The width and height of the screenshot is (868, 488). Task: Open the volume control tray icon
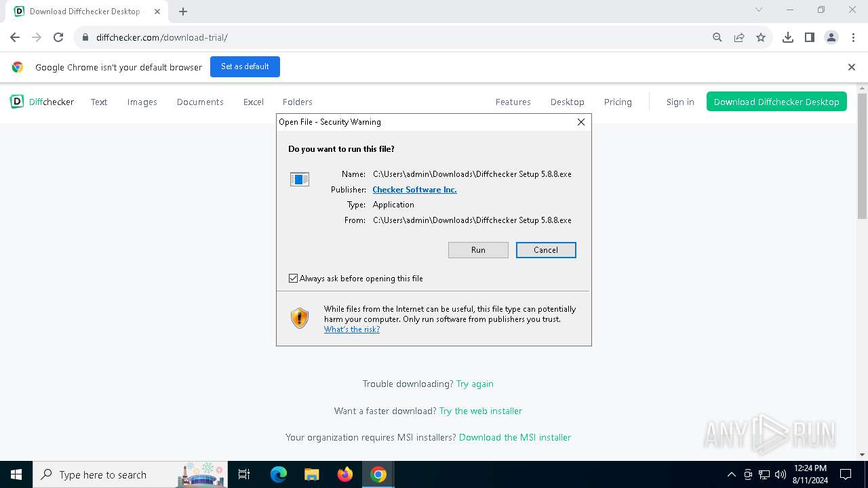pos(781,474)
